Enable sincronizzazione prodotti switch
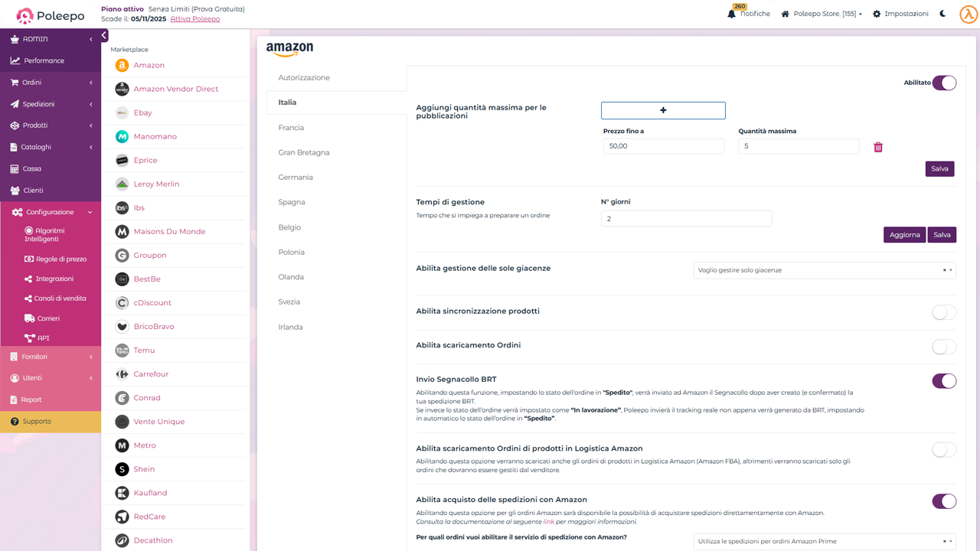Viewport: 980px width, 551px height. point(944,312)
